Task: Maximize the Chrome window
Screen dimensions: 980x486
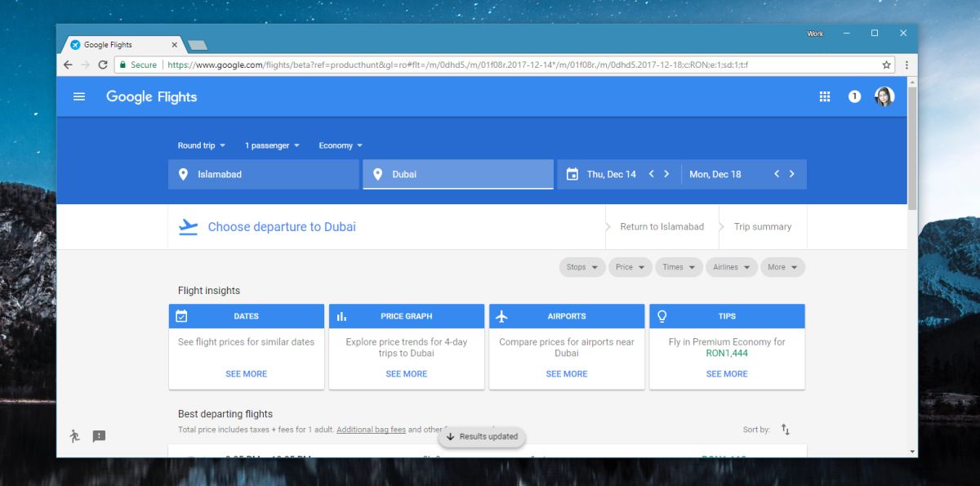Action: point(875,33)
